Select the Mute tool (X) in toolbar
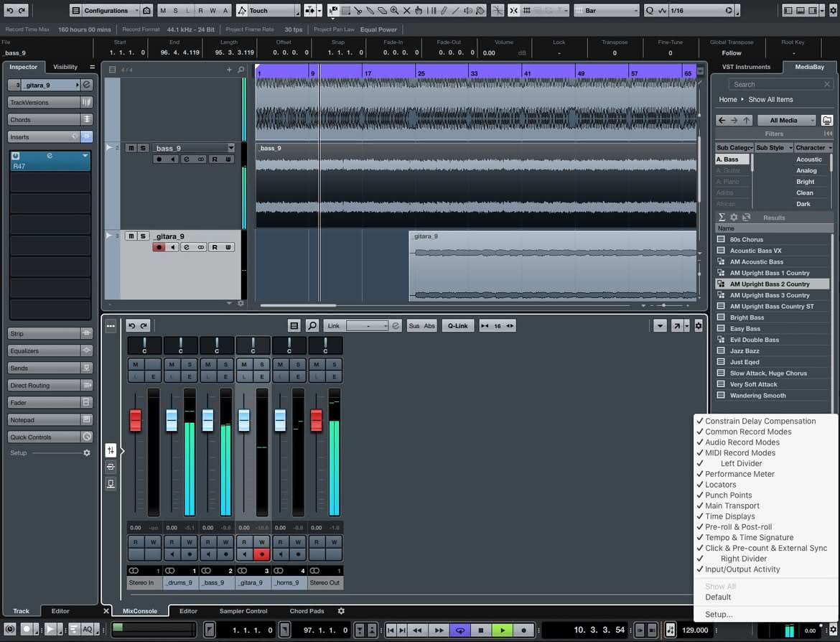Screen dimensions: 840x642 406,10
